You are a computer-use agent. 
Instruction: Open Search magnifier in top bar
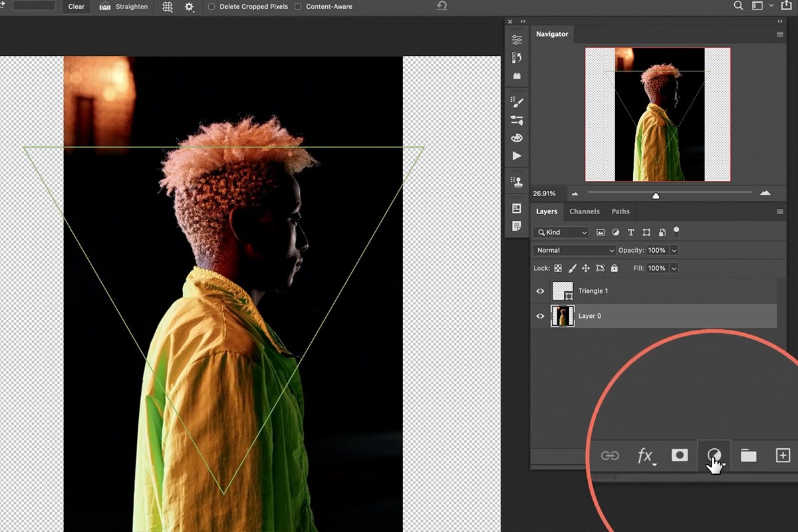[x=738, y=6]
